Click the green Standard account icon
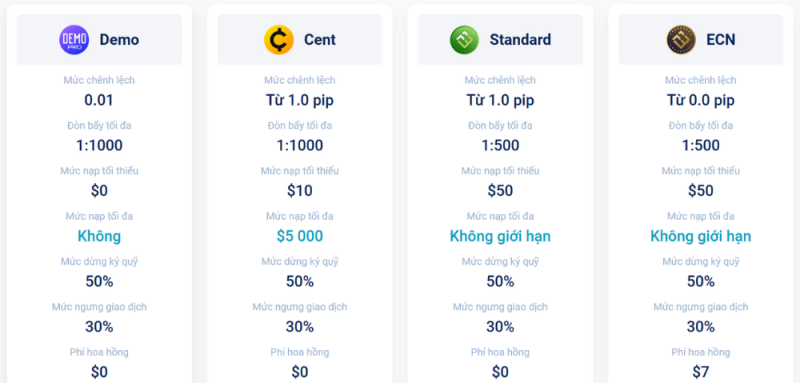The width and height of the screenshot is (800, 390). click(464, 40)
